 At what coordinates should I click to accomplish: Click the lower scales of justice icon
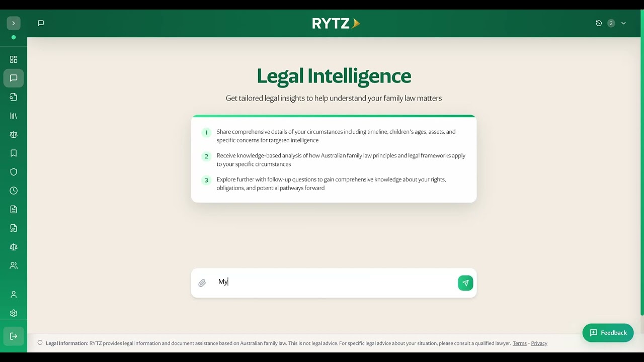(x=14, y=247)
